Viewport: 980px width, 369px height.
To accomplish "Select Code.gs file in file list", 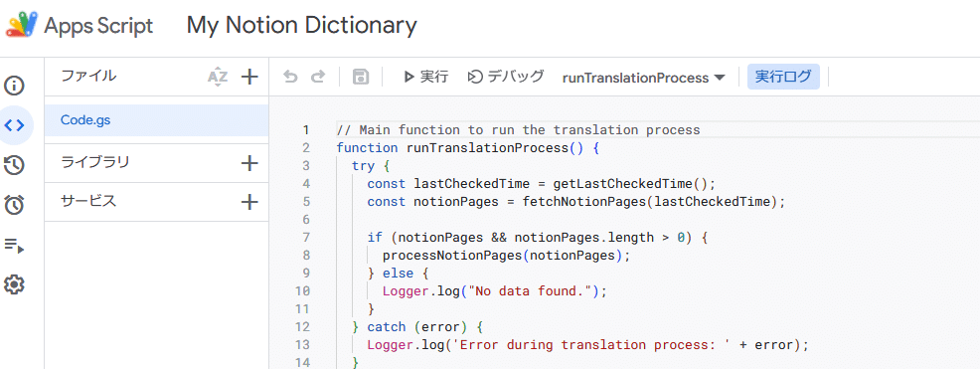I will click(x=157, y=120).
